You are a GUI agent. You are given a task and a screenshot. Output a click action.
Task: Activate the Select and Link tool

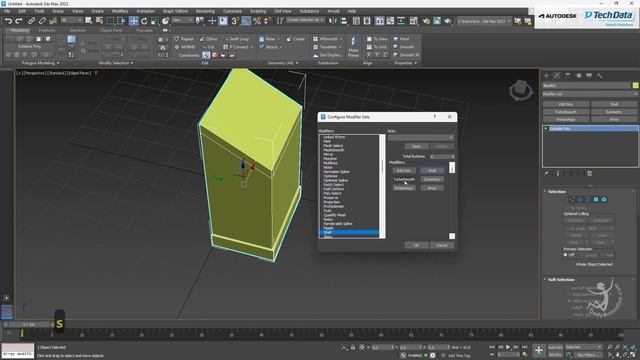click(x=31, y=21)
